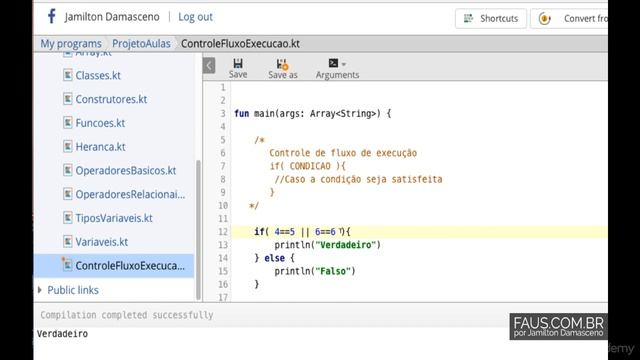Click the Convert from icon
The width and height of the screenshot is (640, 360).
[544, 18]
